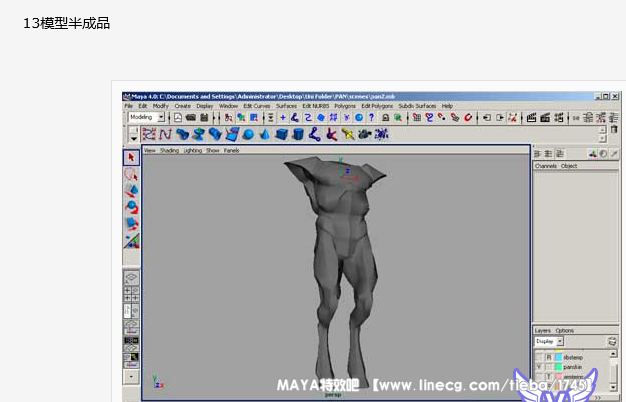
Task: Select the Scale tool in toolbox
Action: pos(131,224)
